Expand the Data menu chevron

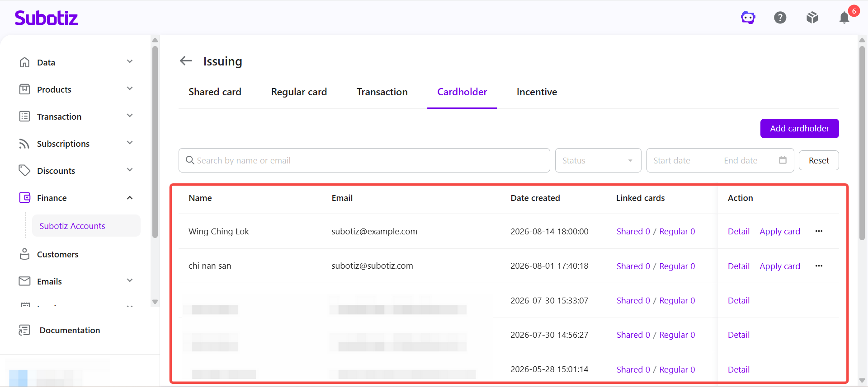[x=130, y=61]
